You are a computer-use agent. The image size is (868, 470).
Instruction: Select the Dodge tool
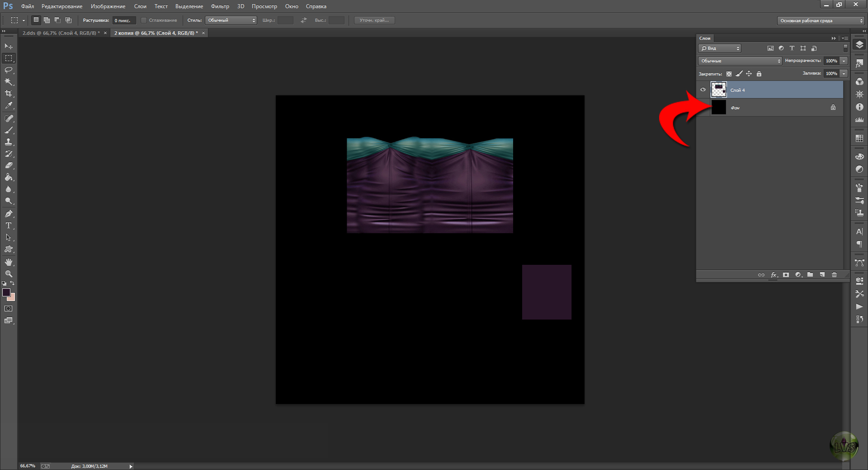click(9, 201)
